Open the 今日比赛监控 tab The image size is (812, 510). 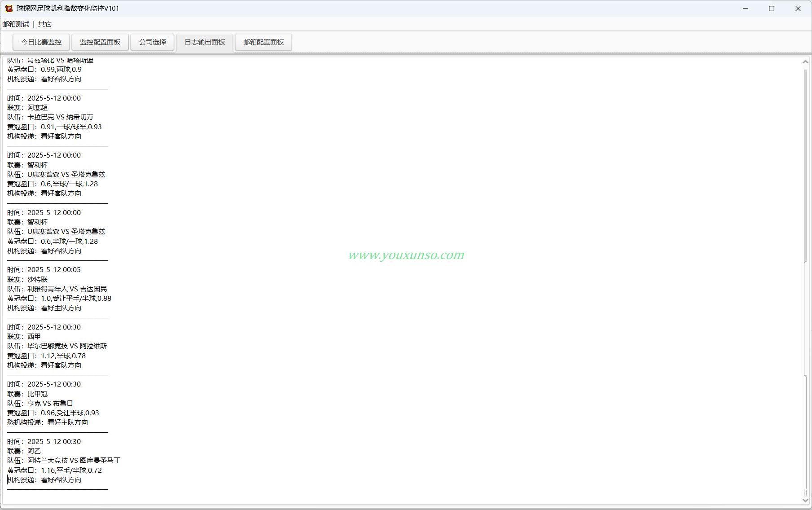[41, 42]
